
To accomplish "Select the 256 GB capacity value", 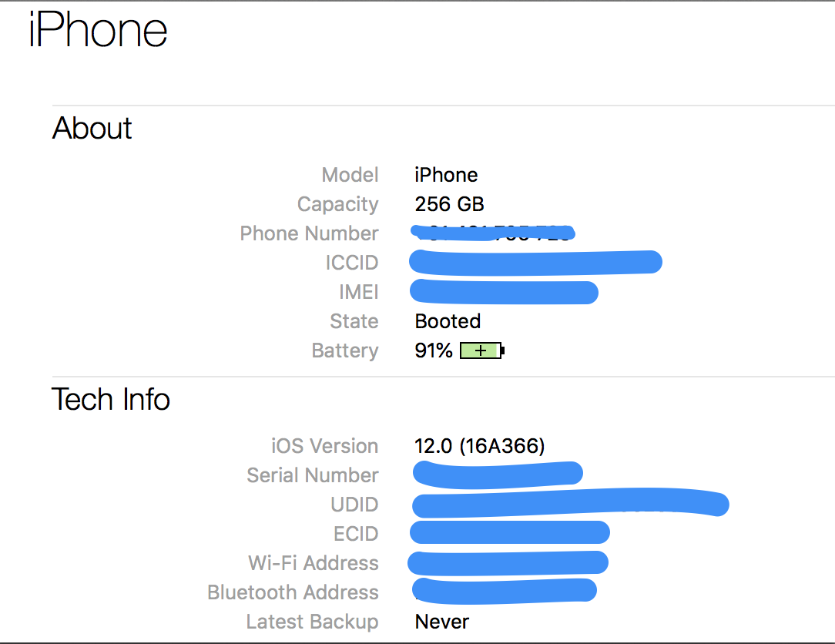I will [x=449, y=204].
